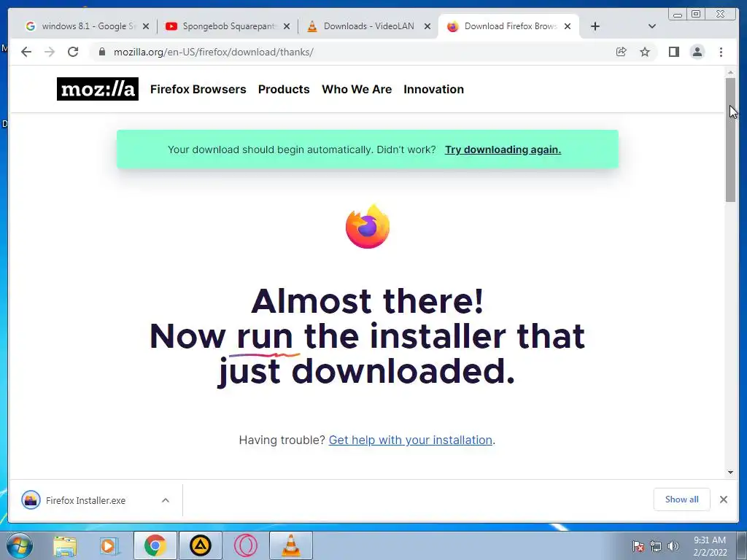Open the Windows Start menu
This screenshot has width=747, height=560.
[19, 545]
